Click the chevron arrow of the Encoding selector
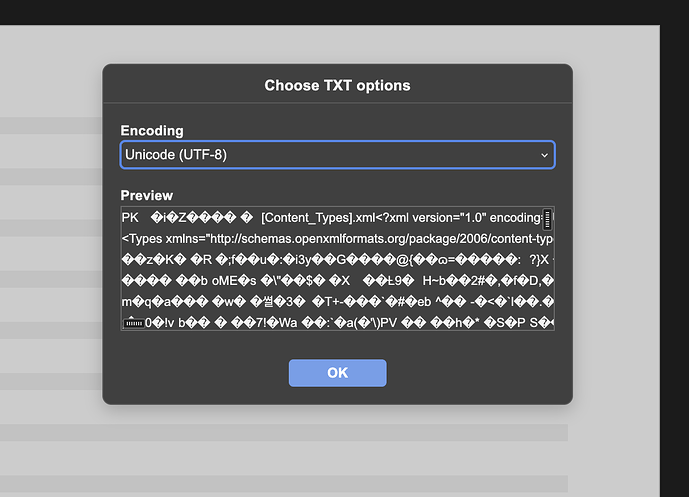Screen dimensions: 689x497 [x=544, y=155]
